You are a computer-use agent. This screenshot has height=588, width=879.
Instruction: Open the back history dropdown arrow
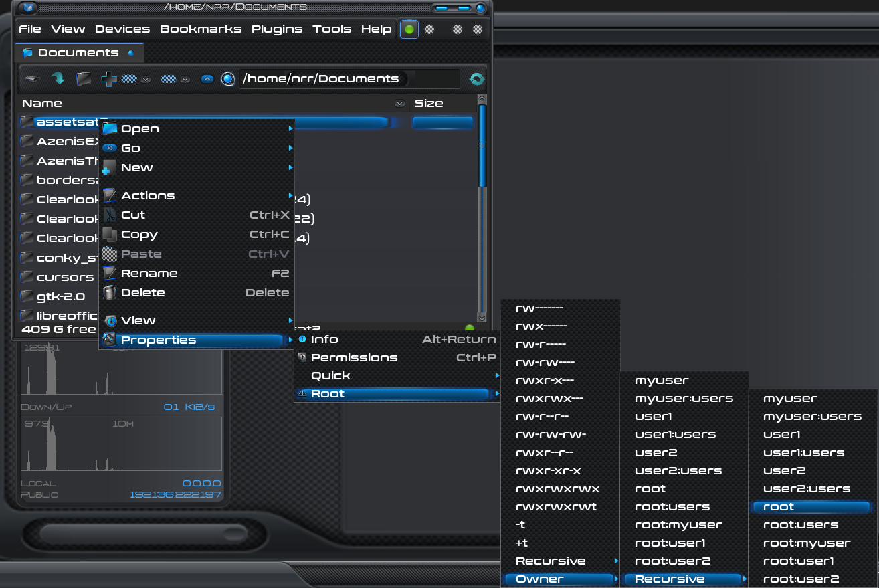click(x=145, y=80)
